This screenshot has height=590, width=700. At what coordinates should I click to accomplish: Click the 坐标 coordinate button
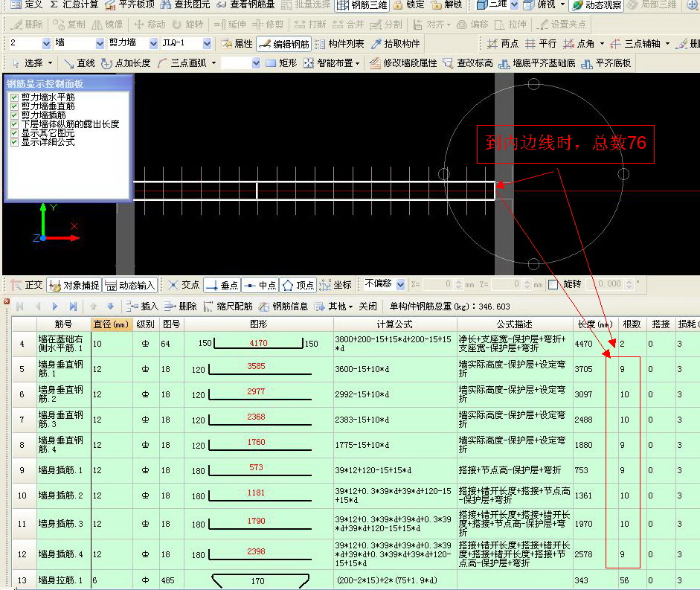coord(335,284)
